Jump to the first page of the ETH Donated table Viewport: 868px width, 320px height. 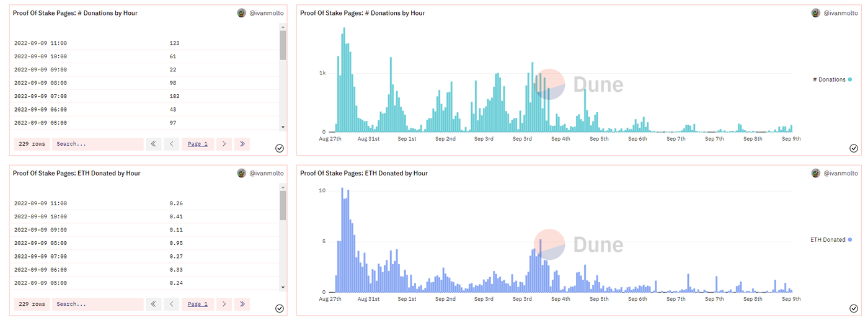[153, 304]
